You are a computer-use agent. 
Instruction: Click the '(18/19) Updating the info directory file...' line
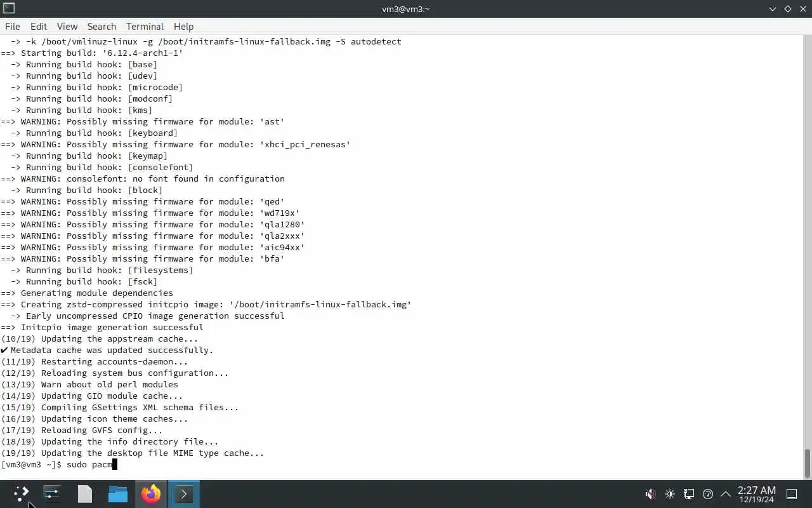tap(110, 441)
